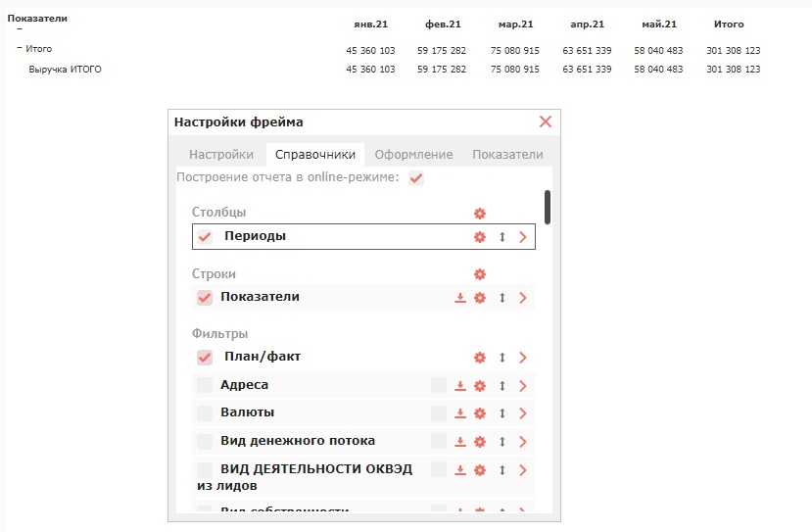This screenshot has height=532, width=812.
Task: Close the Настройки фрейма dialog
Action: point(546,121)
